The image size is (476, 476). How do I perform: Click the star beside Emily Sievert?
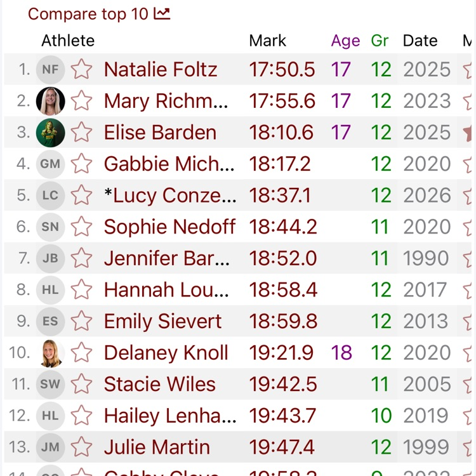(81, 321)
